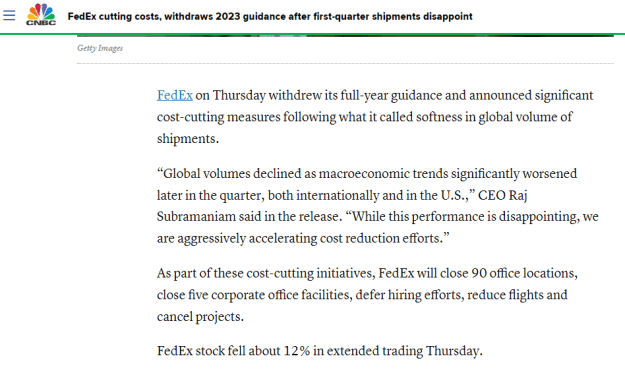625x375 pixels.
Task: Open the FedEx stock quote link
Action: pos(175,95)
